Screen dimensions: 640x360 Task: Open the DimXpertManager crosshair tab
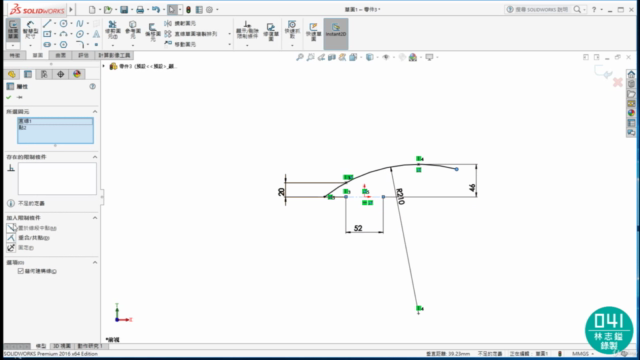60,74
